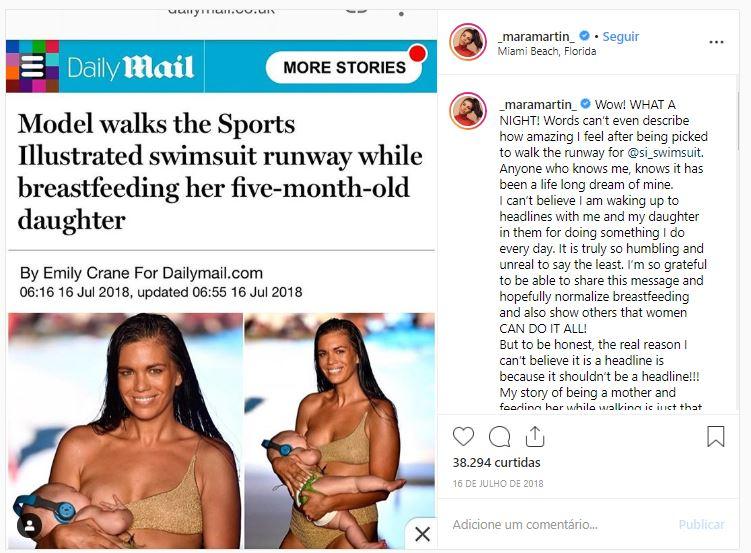Like the post with the heart icon
Image resolution: width=751 pixels, height=553 pixels.
[463, 437]
